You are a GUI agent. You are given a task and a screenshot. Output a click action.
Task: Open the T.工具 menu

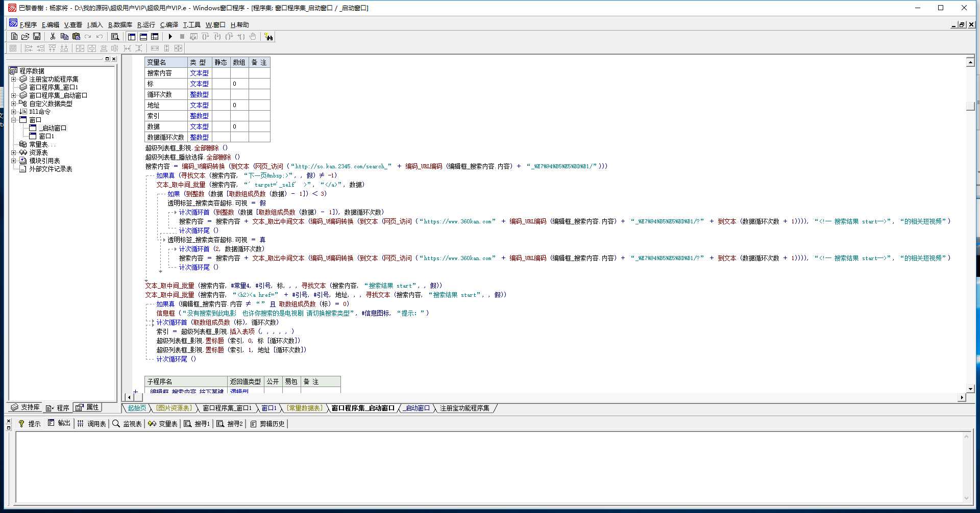coord(192,24)
